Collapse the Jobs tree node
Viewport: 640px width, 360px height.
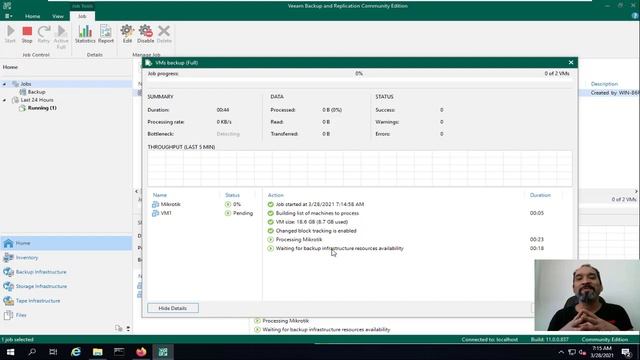pyautogui.click(x=4, y=84)
